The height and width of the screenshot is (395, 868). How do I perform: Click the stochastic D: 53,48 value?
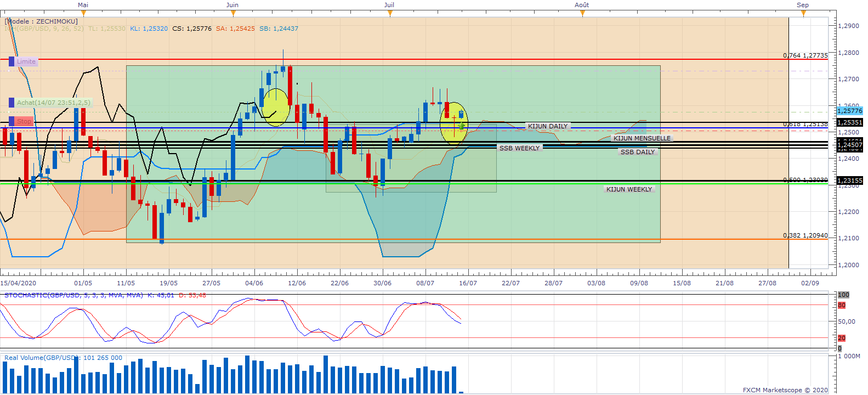[192, 295]
